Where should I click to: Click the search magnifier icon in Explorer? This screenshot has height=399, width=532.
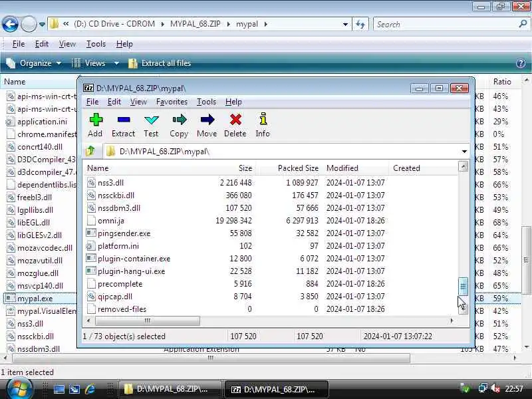click(523, 24)
